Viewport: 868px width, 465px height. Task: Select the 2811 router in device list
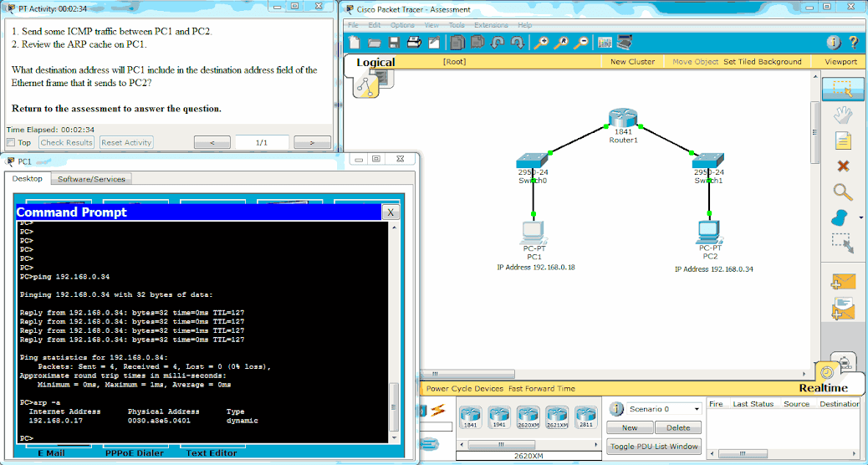(x=585, y=417)
